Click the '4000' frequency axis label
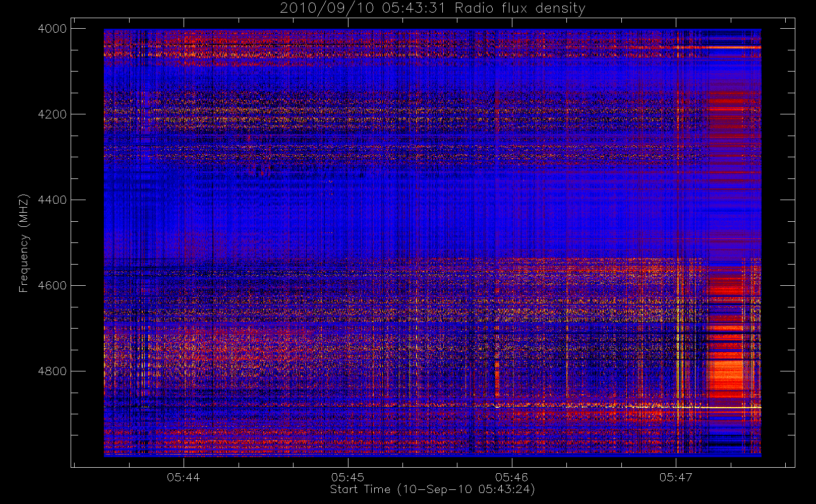 (52, 29)
